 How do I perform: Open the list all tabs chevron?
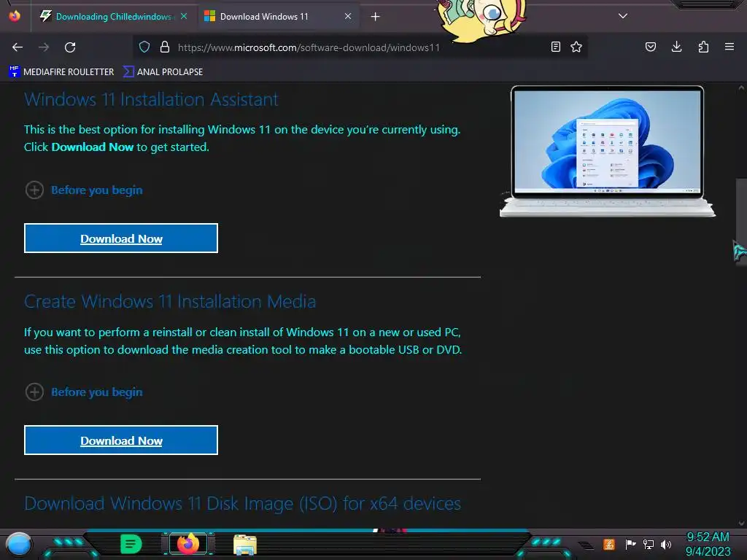click(x=623, y=16)
